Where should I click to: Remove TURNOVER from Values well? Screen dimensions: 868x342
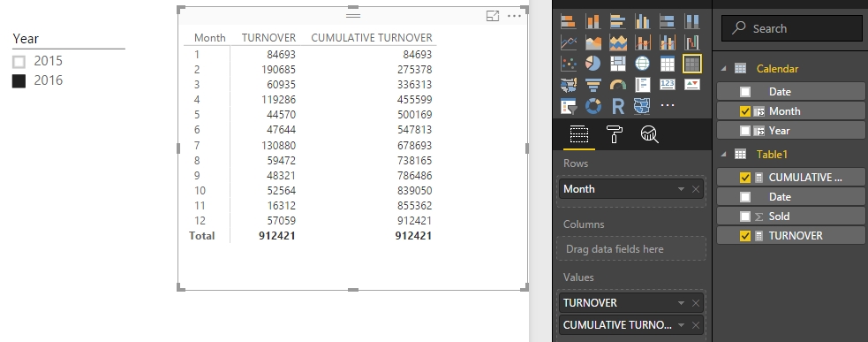click(696, 302)
